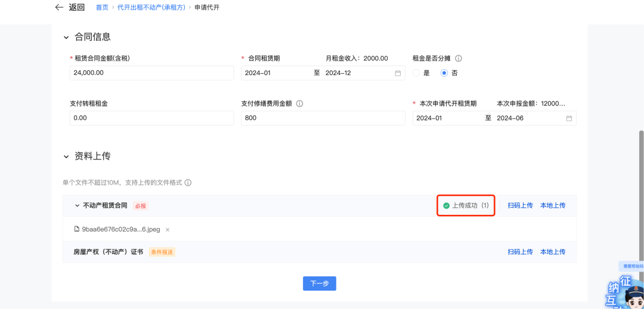Click the 本次申报金额 text

tap(531, 104)
